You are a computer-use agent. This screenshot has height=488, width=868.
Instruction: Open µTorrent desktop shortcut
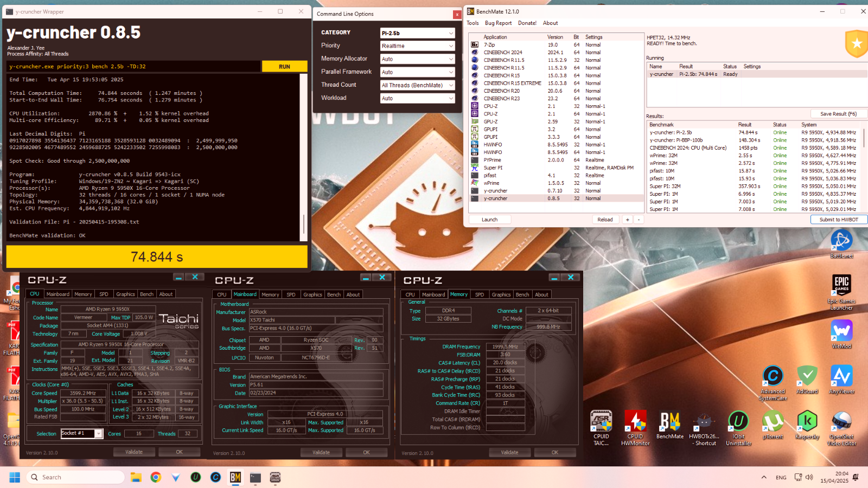pyautogui.click(x=773, y=425)
